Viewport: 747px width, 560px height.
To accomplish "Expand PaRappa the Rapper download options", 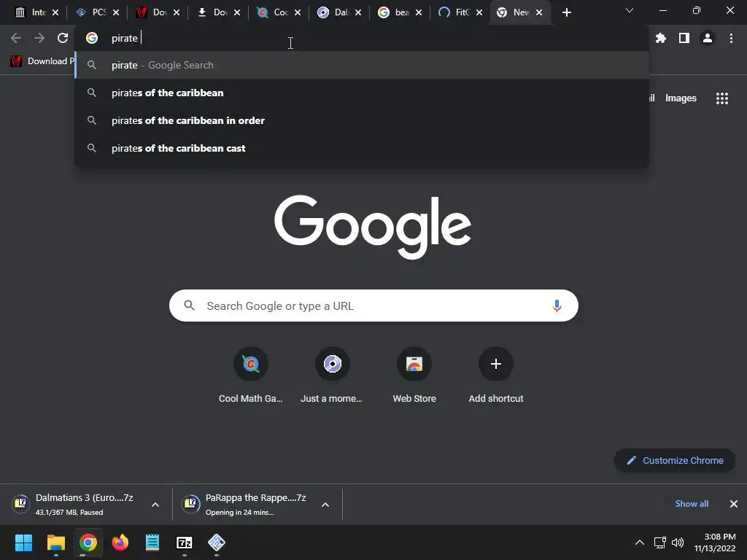I will [x=325, y=505].
